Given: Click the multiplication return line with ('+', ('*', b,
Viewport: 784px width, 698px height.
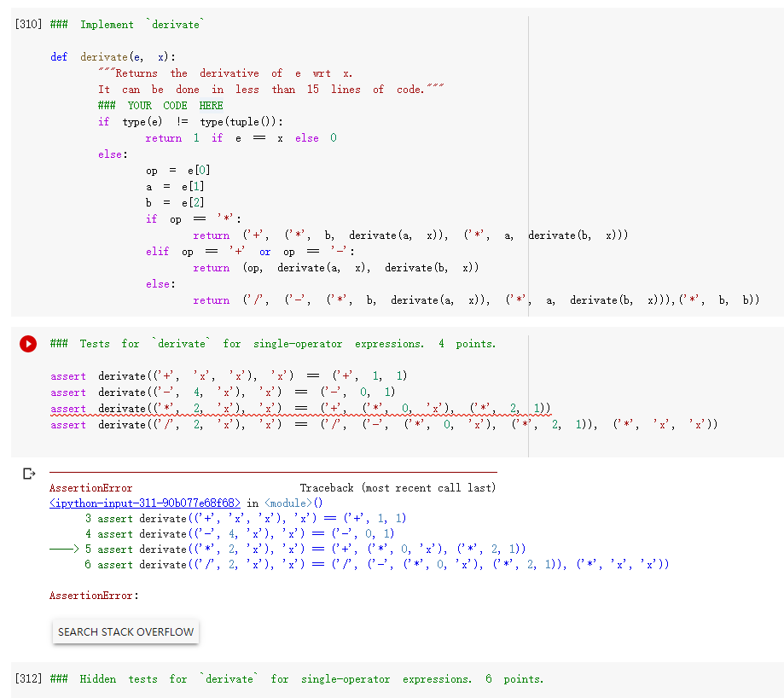Looking at the screenshot, I should click(x=410, y=236).
